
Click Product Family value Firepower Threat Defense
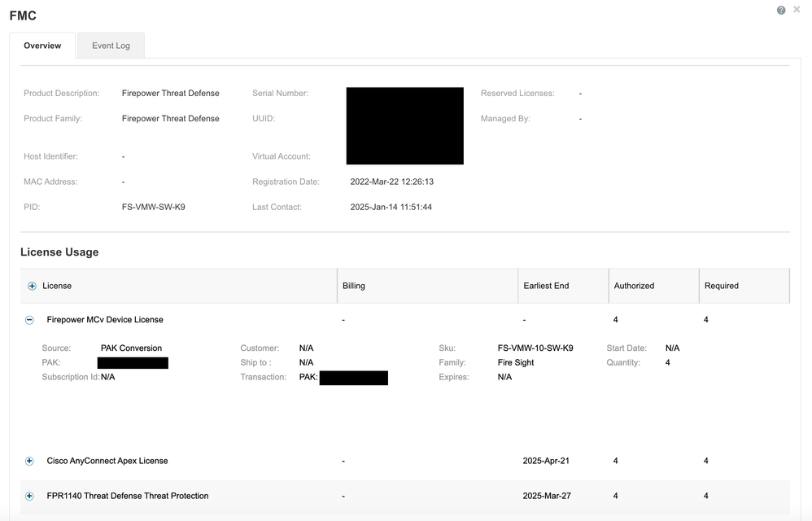(x=170, y=119)
